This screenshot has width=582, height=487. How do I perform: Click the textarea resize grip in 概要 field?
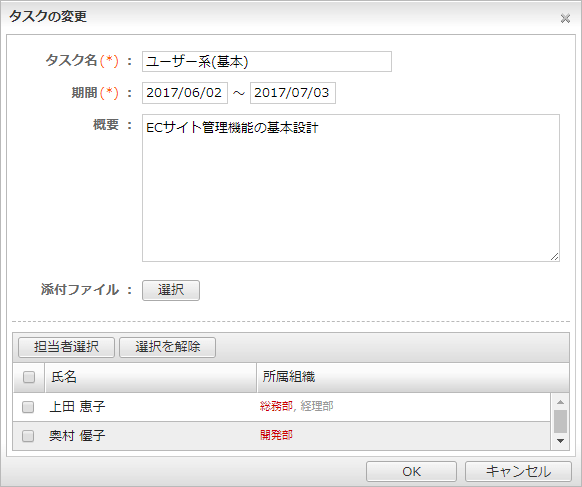click(555, 256)
